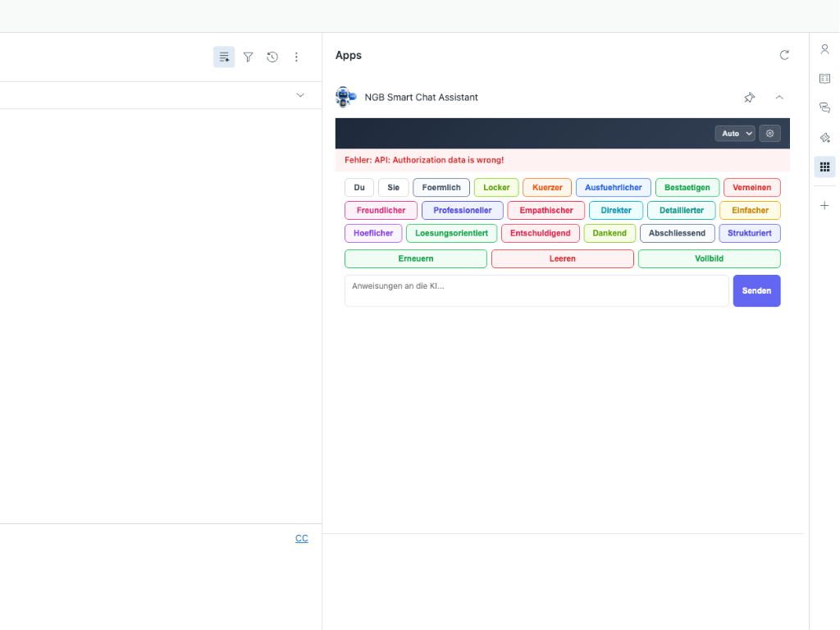Open the notes book icon in the sidebar

coord(824,78)
